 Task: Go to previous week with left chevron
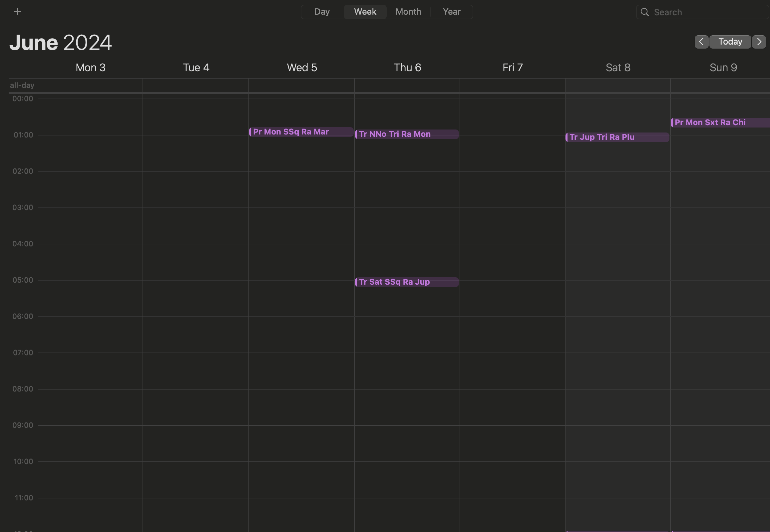[x=701, y=42]
